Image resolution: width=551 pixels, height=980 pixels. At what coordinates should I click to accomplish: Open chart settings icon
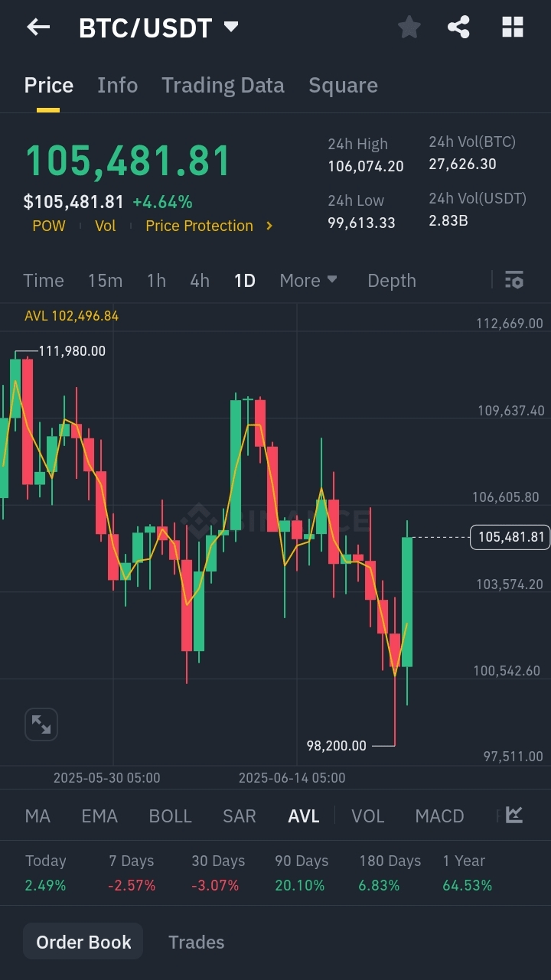pyautogui.click(x=514, y=280)
